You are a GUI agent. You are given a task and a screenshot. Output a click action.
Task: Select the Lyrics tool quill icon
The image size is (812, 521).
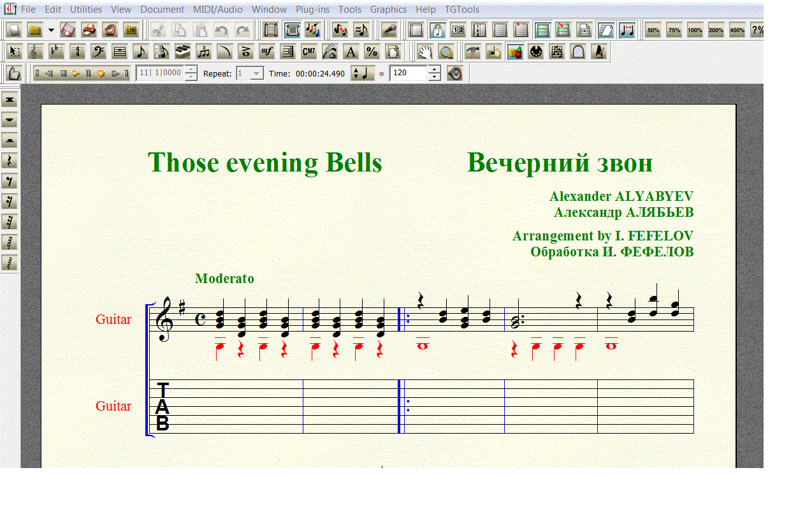(330, 52)
